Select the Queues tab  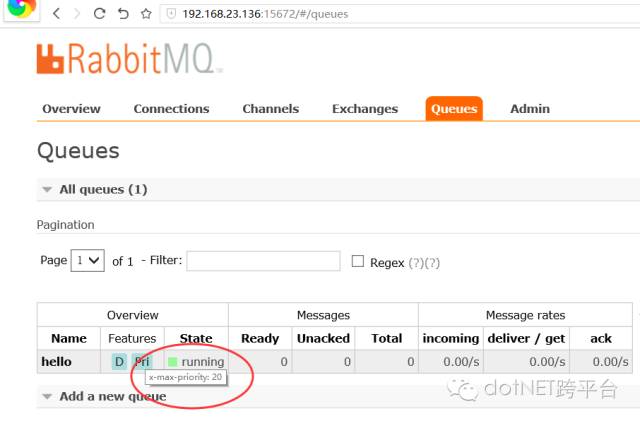coord(454,109)
